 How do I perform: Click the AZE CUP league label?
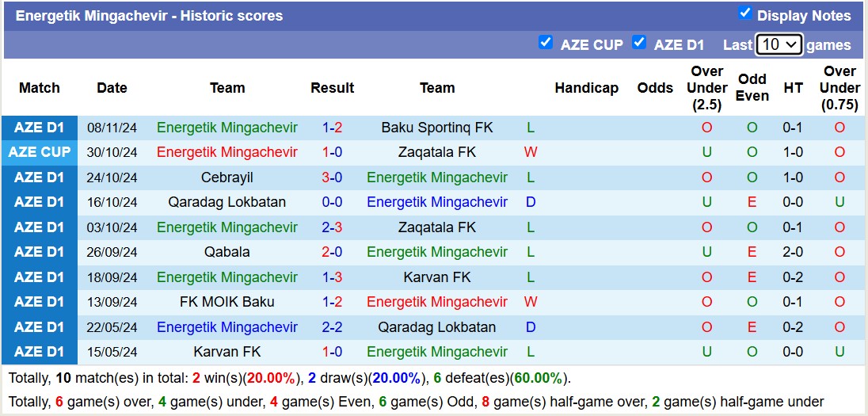click(x=40, y=152)
